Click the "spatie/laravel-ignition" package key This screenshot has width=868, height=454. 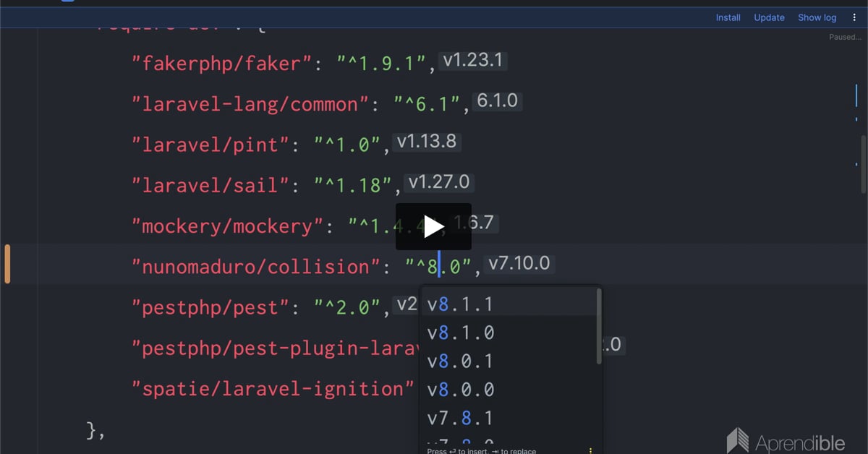pyautogui.click(x=273, y=389)
